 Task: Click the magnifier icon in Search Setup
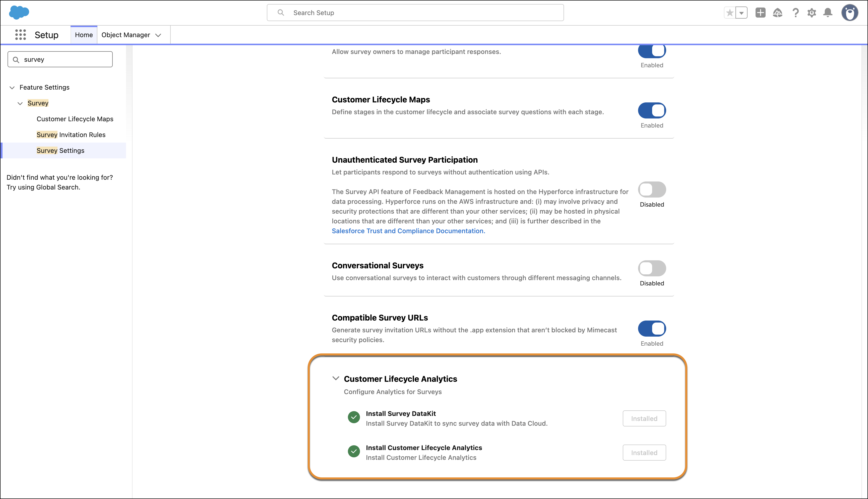click(x=281, y=13)
